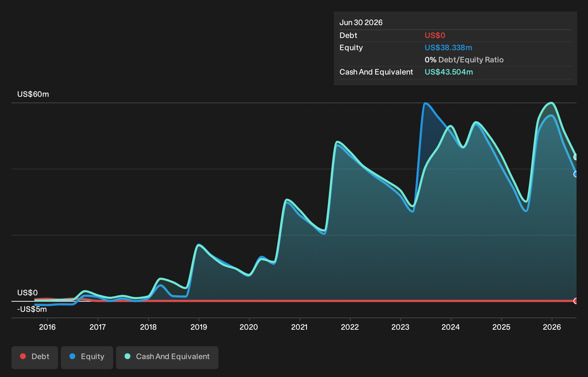Click the US$0 y-axis label
This screenshot has width=588, height=377.
28,293
